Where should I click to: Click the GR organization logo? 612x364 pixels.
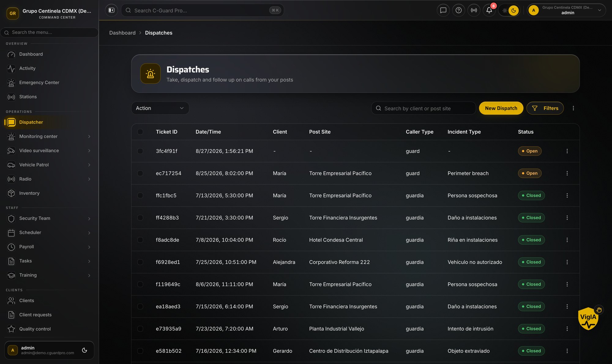coord(13,13)
